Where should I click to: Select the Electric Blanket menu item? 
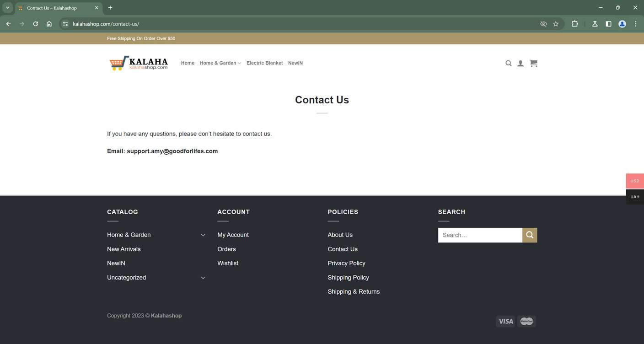click(265, 63)
